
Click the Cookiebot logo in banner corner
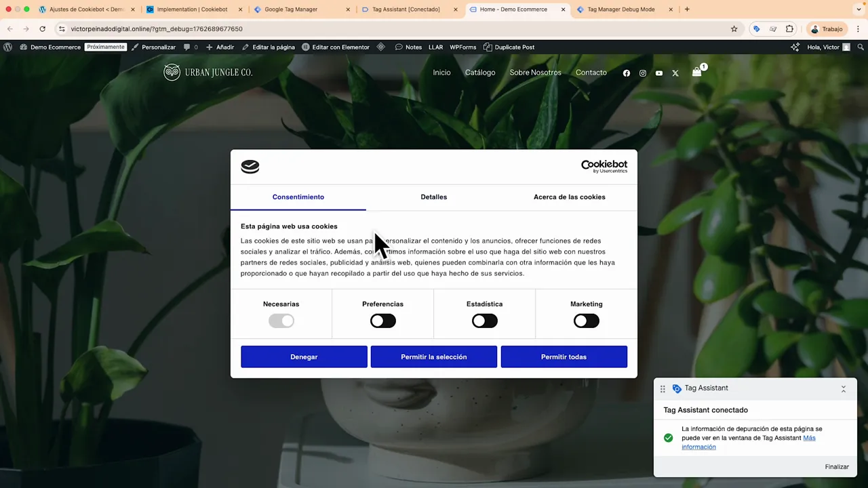(x=604, y=166)
